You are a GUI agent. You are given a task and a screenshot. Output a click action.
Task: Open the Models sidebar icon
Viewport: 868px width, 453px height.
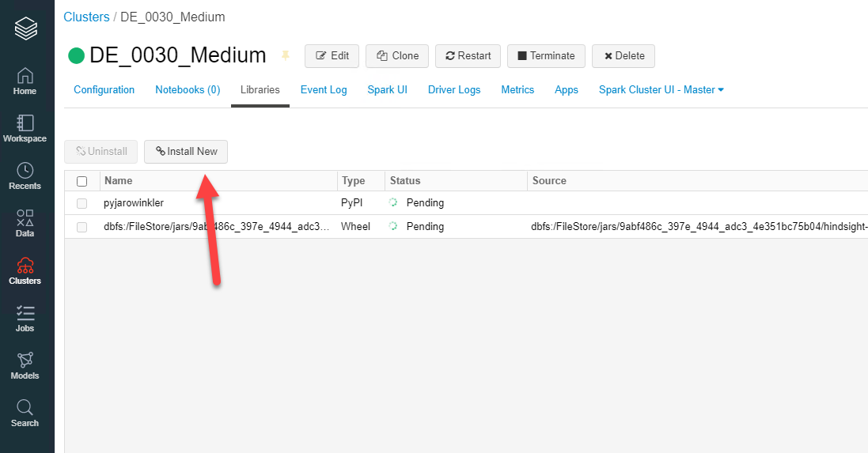[25, 365]
